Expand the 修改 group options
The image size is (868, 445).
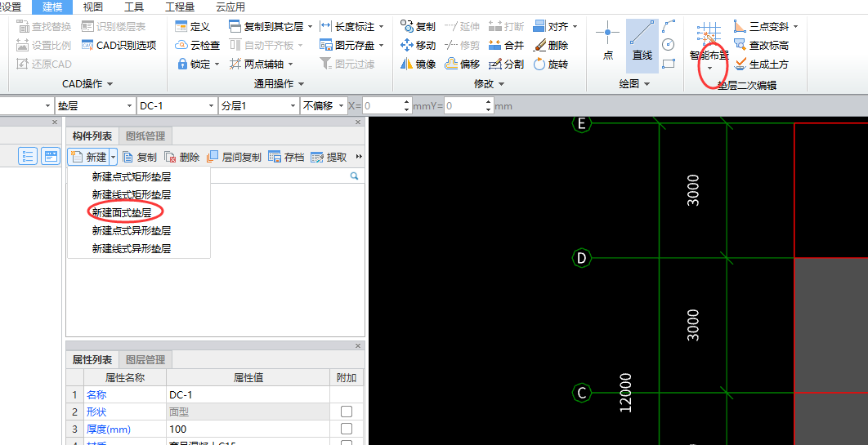click(x=502, y=84)
